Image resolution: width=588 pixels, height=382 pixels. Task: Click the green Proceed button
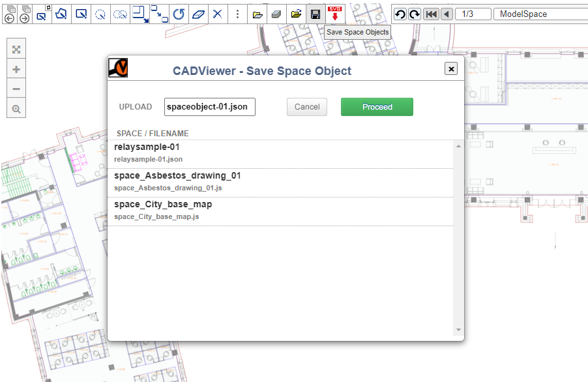(377, 107)
